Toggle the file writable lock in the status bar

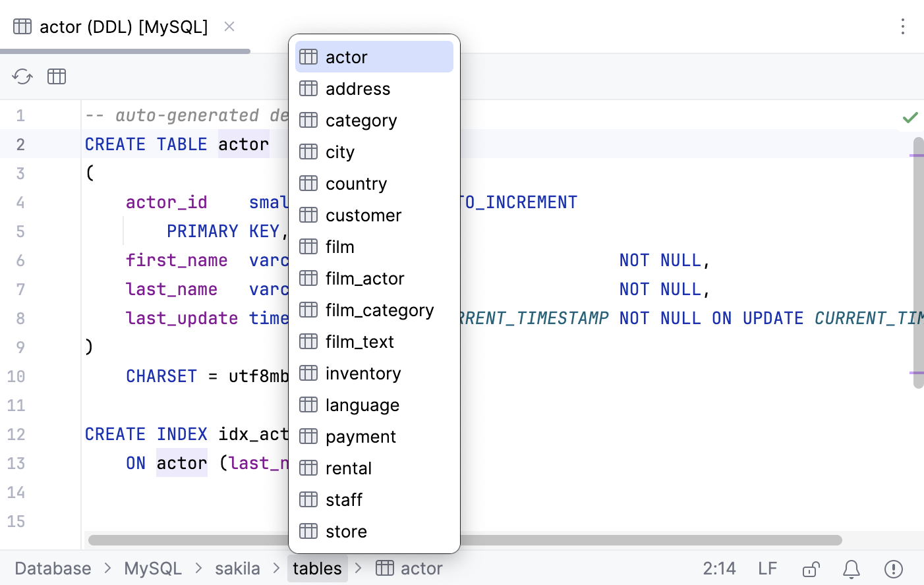click(811, 569)
